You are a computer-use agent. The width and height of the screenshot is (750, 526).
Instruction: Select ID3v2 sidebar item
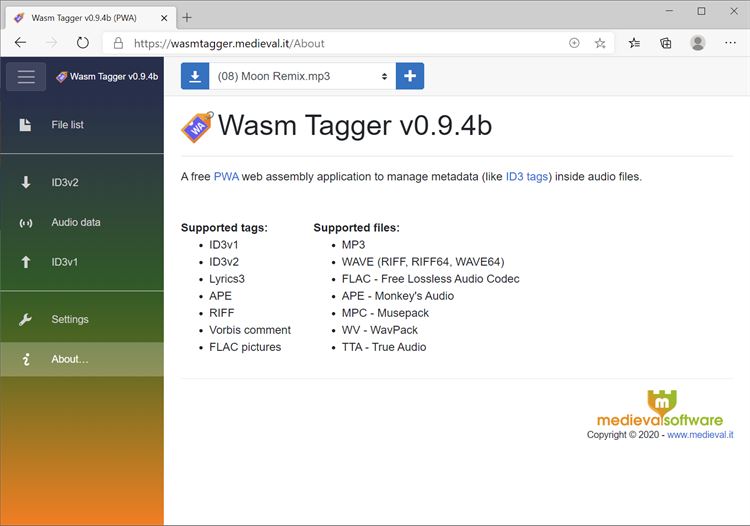[x=82, y=183]
